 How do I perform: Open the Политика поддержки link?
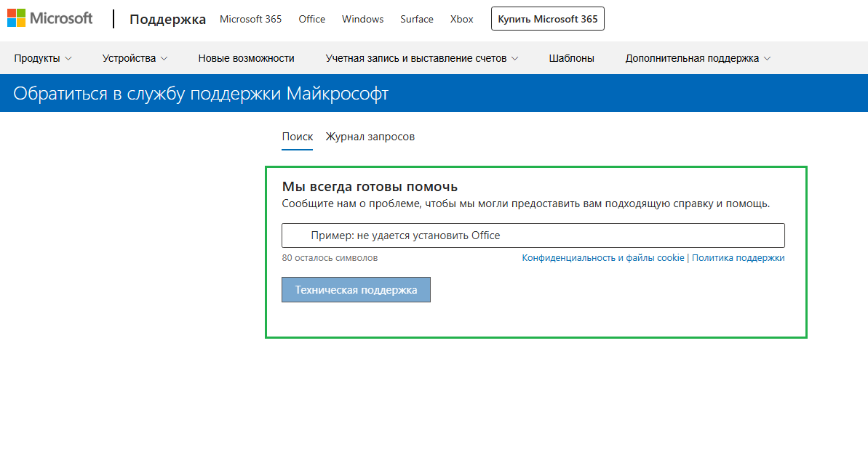[x=738, y=257]
